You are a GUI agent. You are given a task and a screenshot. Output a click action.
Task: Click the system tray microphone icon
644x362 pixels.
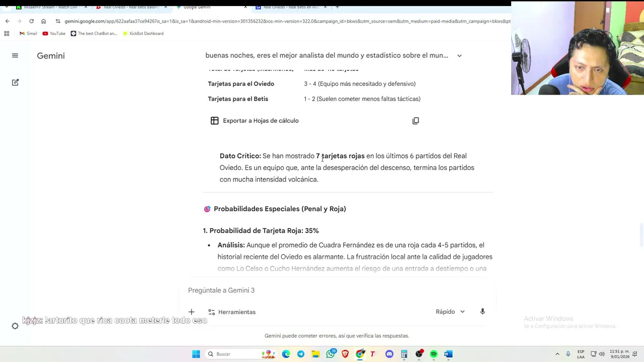coord(568,354)
